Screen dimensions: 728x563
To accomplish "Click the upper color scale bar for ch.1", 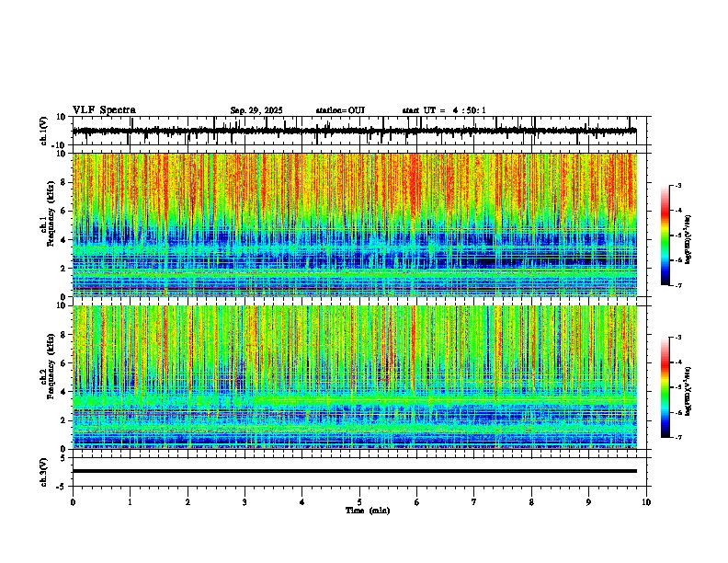I will [665, 236].
